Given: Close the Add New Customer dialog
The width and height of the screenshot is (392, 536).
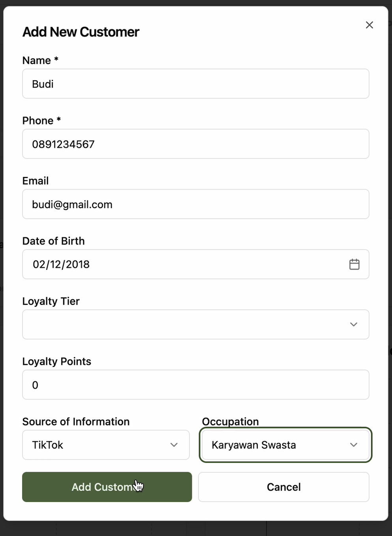Looking at the screenshot, I should point(369,25).
